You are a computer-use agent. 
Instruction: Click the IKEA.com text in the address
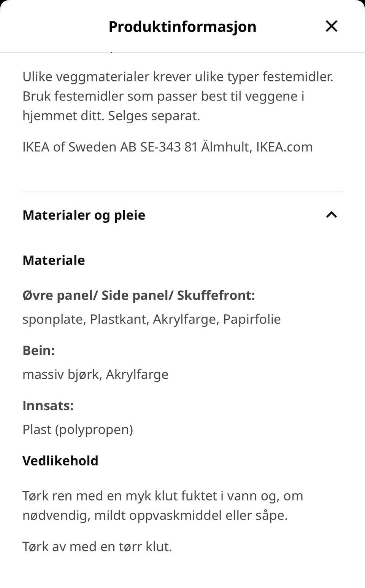pyautogui.click(x=284, y=147)
